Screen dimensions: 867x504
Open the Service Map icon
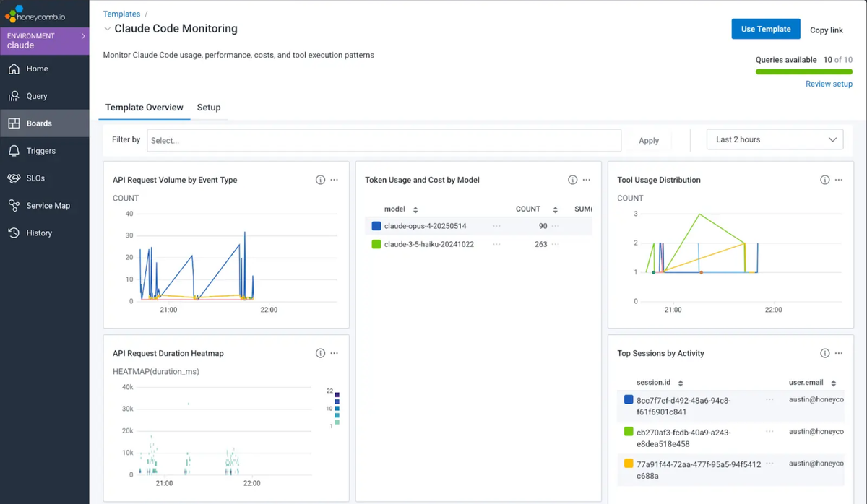click(14, 206)
